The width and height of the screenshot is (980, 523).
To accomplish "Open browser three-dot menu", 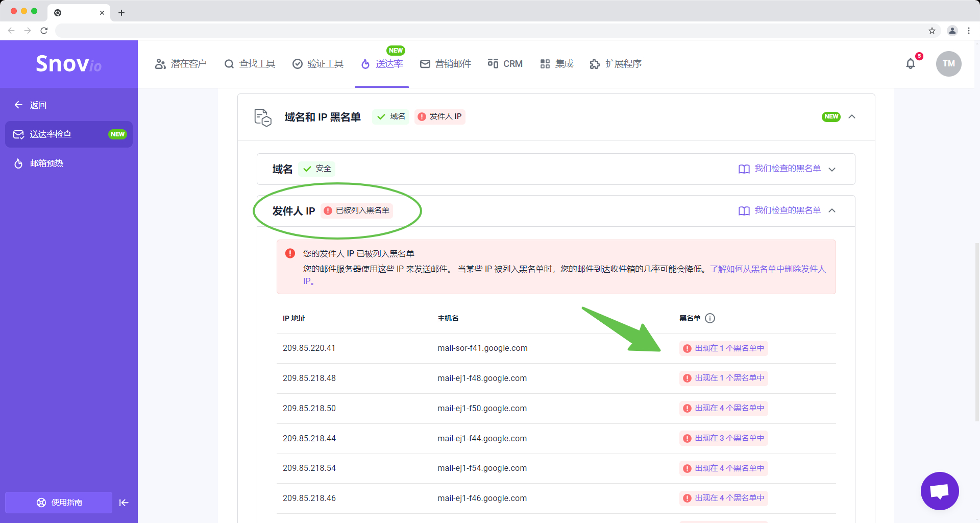I will 969,31.
